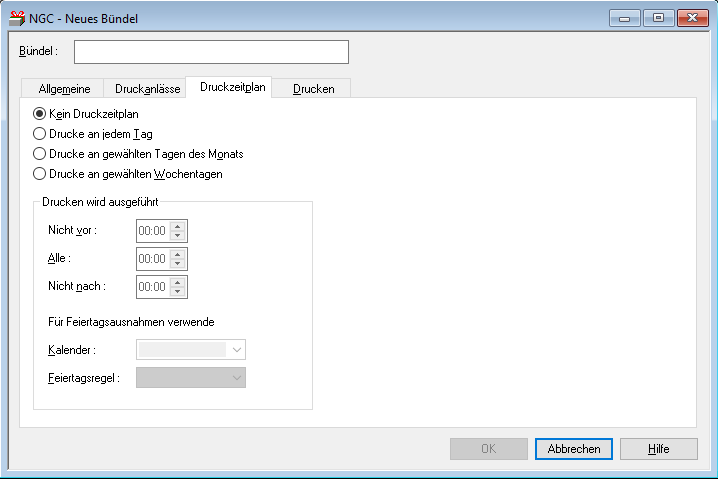
Task: Decrease the Nicht nach time value
Action: [x=178, y=292]
